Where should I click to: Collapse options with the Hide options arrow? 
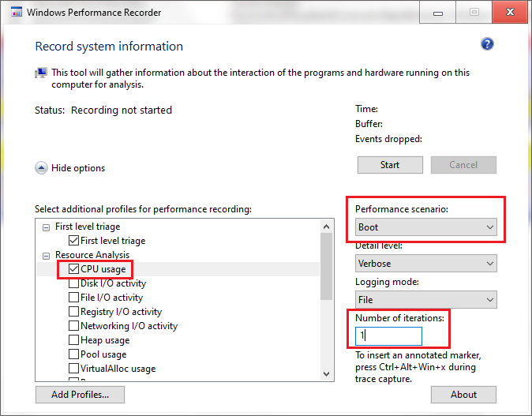click(x=41, y=167)
